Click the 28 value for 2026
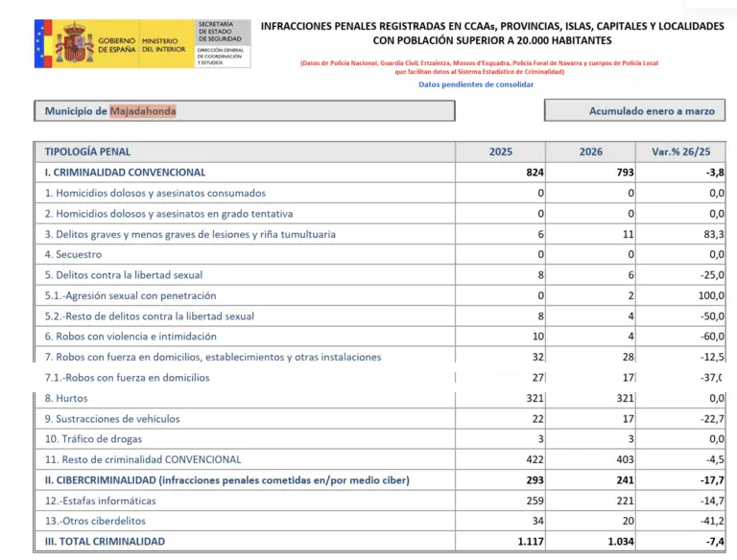 click(629, 357)
